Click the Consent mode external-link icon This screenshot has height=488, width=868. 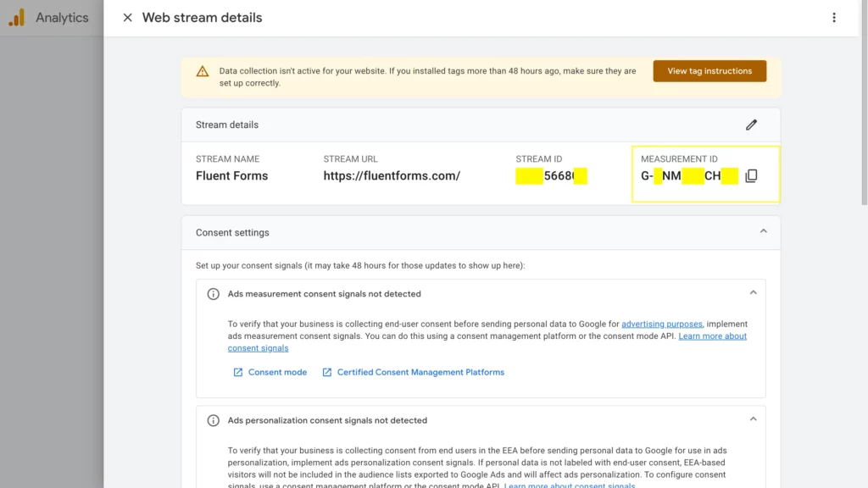point(238,373)
